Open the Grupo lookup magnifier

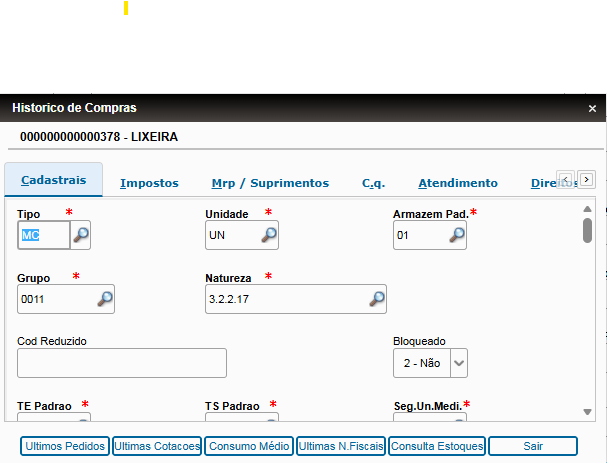pos(104,298)
